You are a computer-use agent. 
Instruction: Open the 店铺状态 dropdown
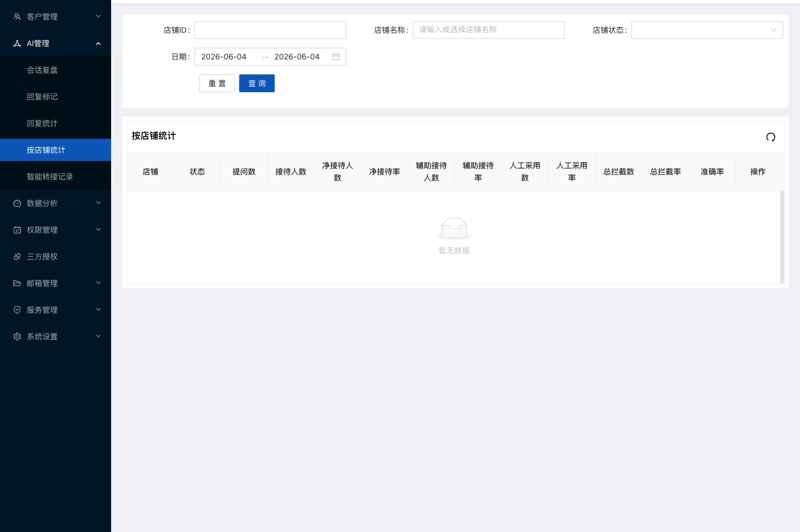click(707, 30)
